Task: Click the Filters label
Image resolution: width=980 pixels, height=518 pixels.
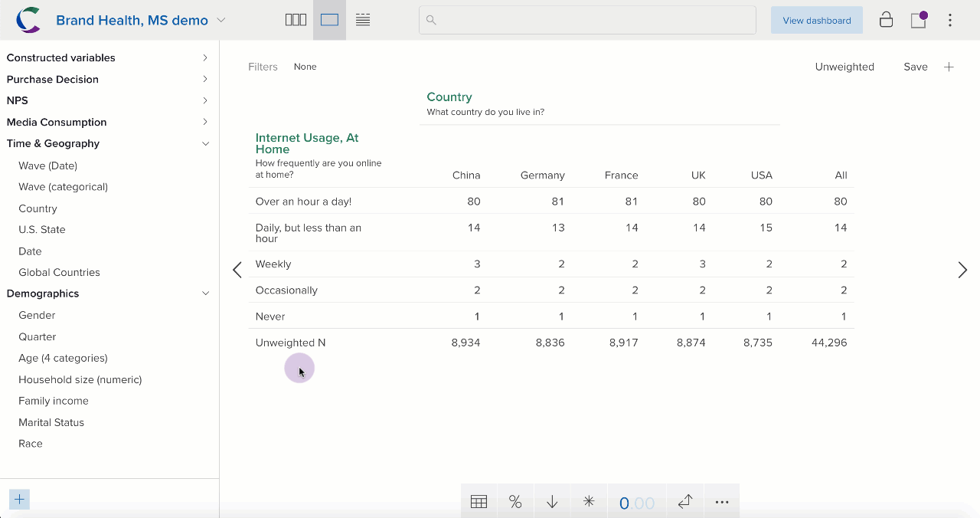Action: [263, 67]
